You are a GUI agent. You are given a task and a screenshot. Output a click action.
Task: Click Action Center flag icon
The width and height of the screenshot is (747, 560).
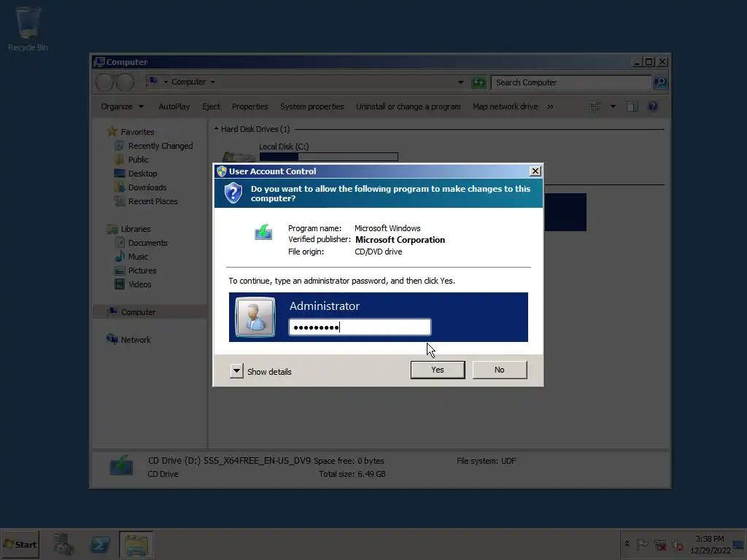tap(642, 544)
